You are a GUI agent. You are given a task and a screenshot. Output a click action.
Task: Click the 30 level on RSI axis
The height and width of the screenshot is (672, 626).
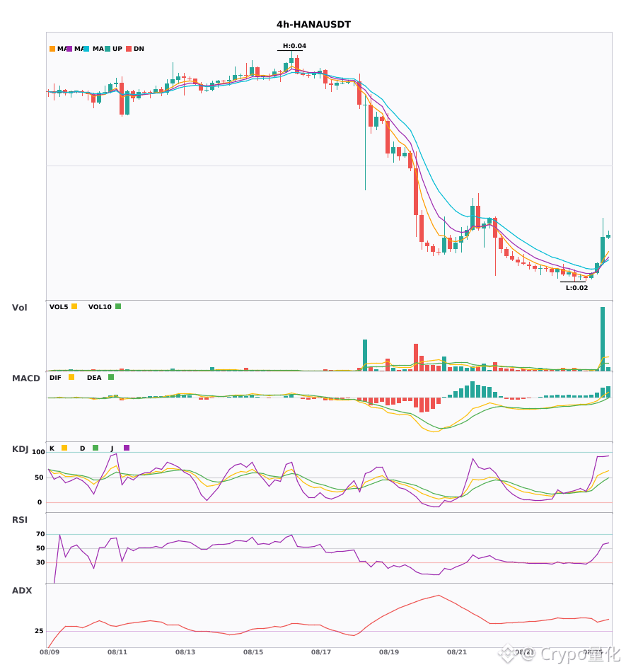(x=40, y=562)
